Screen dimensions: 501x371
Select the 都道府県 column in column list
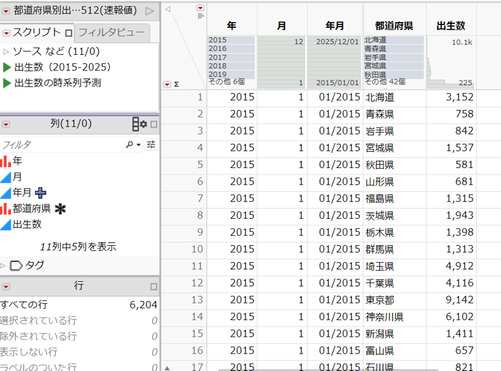pyautogui.click(x=32, y=208)
